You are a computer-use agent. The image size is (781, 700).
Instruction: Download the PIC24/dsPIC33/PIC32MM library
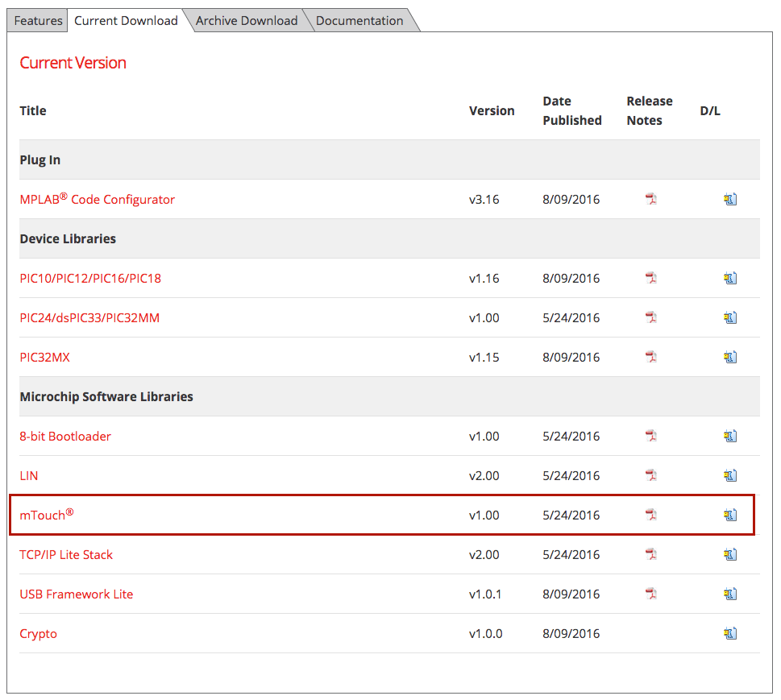pos(730,318)
